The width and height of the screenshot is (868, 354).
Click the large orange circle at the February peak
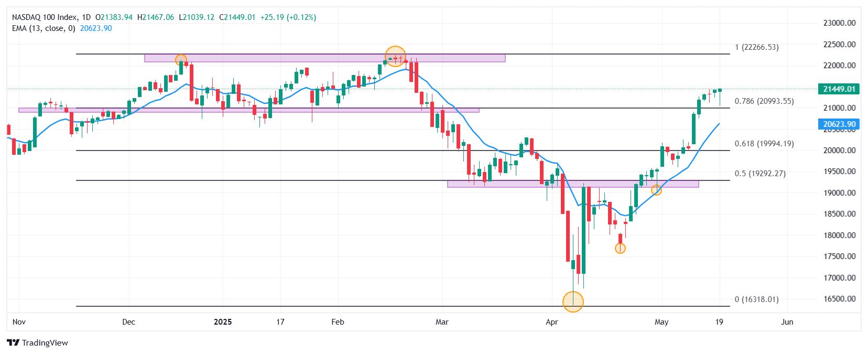pyautogui.click(x=395, y=56)
